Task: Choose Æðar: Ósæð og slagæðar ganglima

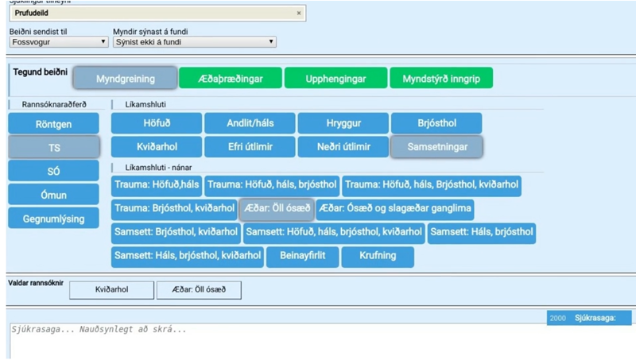Action: tap(395, 209)
